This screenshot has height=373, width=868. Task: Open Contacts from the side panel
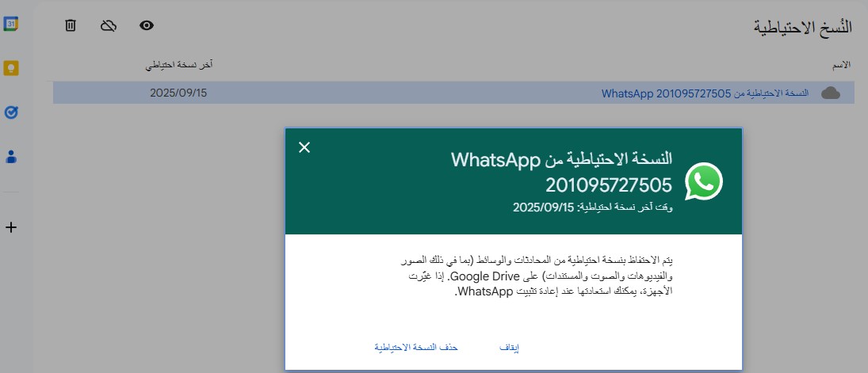[x=11, y=157]
